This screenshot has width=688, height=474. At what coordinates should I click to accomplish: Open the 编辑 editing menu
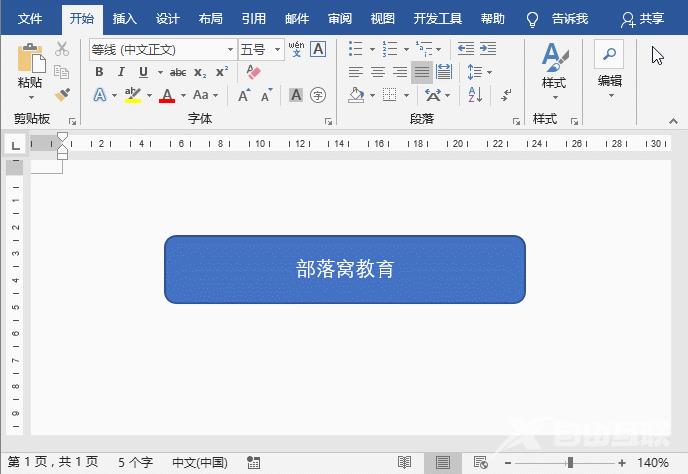[609, 70]
